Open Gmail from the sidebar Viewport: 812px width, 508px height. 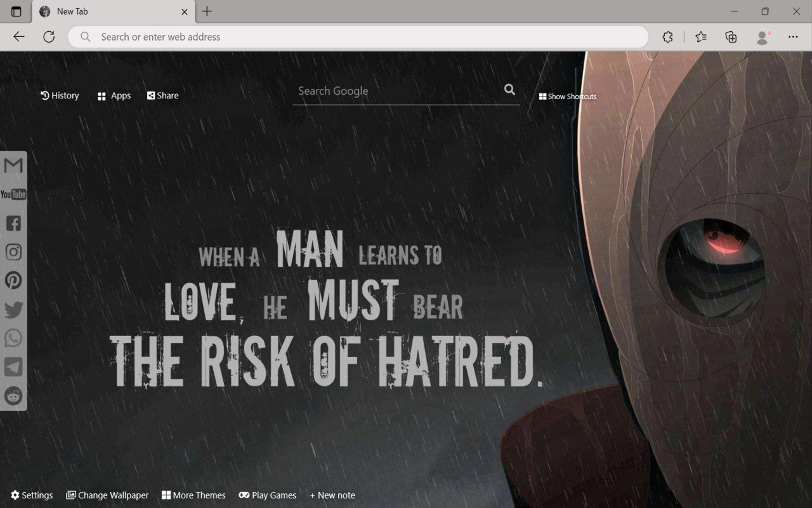(13, 166)
